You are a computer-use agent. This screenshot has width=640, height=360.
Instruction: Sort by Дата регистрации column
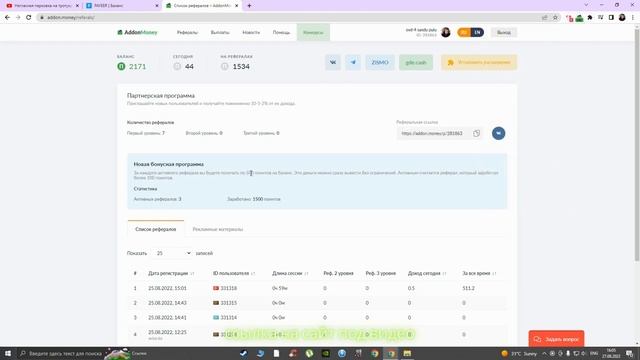click(171, 273)
